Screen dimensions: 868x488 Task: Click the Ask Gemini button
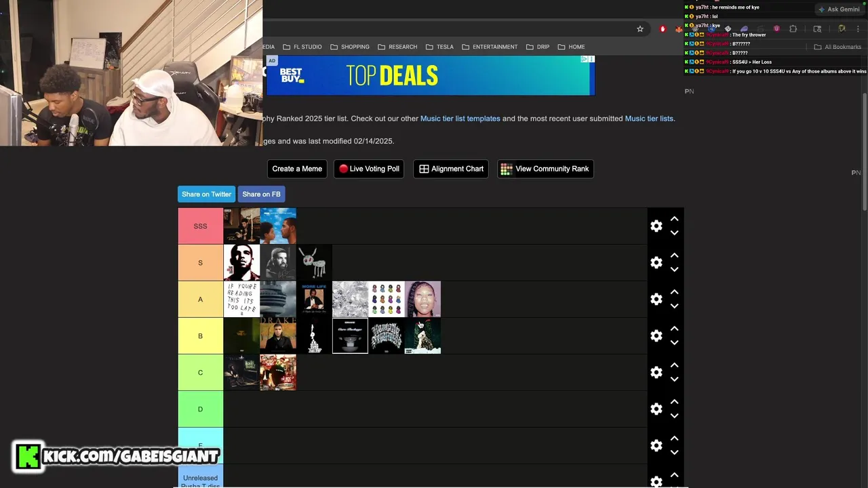pos(839,9)
